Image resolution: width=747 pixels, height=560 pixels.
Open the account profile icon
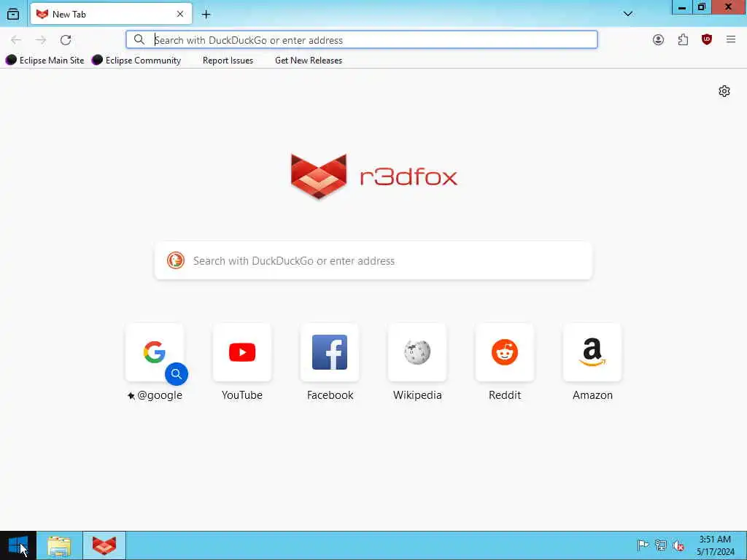click(659, 40)
